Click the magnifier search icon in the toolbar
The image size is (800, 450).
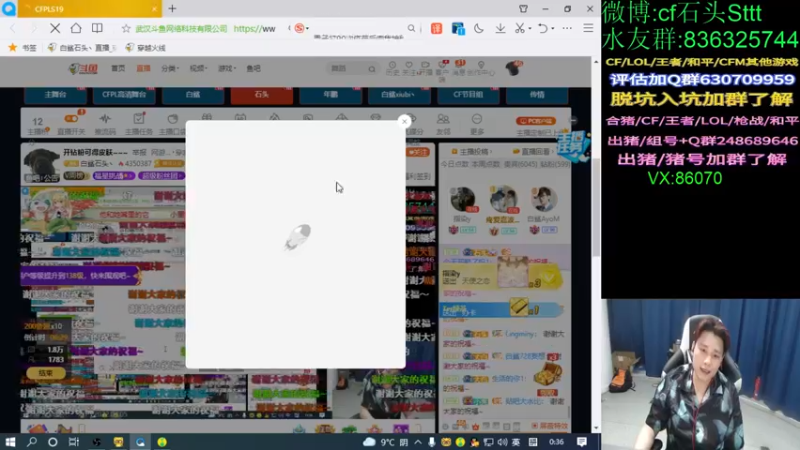coord(411,29)
